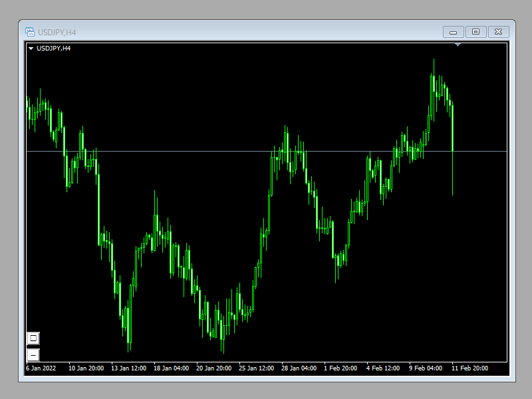Click the 18 Jan 04:00 time label
Screen dimensions: 532x399
[171, 368]
